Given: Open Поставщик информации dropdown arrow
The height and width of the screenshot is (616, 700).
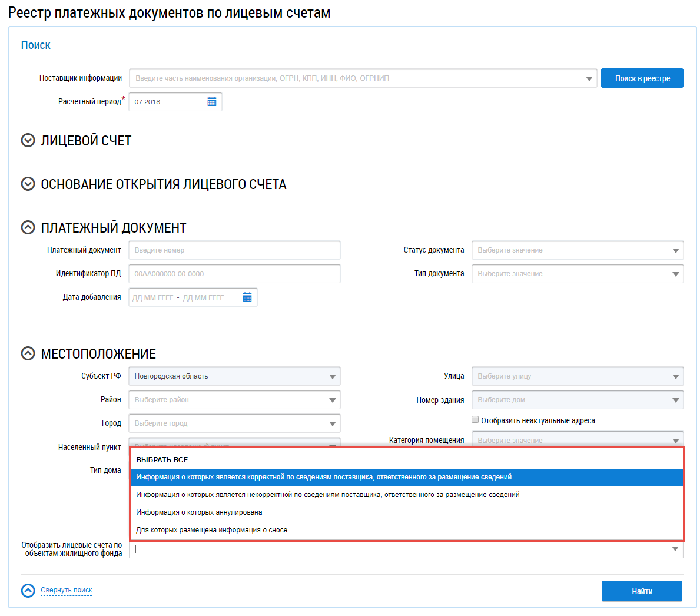Looking at the screenshot, I should (589, 78).
